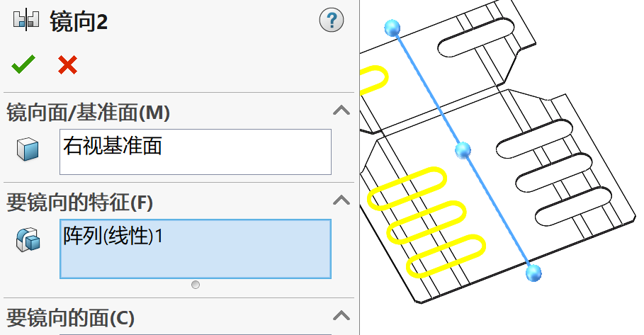Confirm the mirror with the green checkmark
Image resolution: width=644 pixels, height=335 pixels.
tap(23, 65)
